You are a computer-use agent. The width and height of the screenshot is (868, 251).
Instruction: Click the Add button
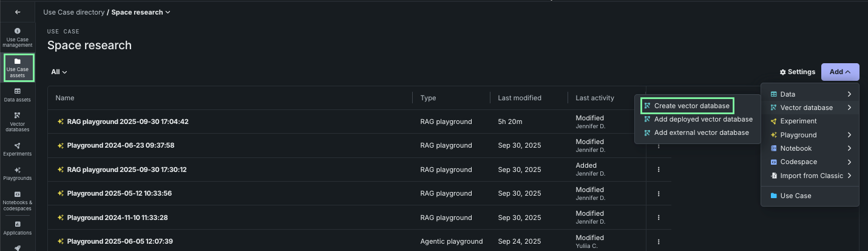[x=839, y=72]
